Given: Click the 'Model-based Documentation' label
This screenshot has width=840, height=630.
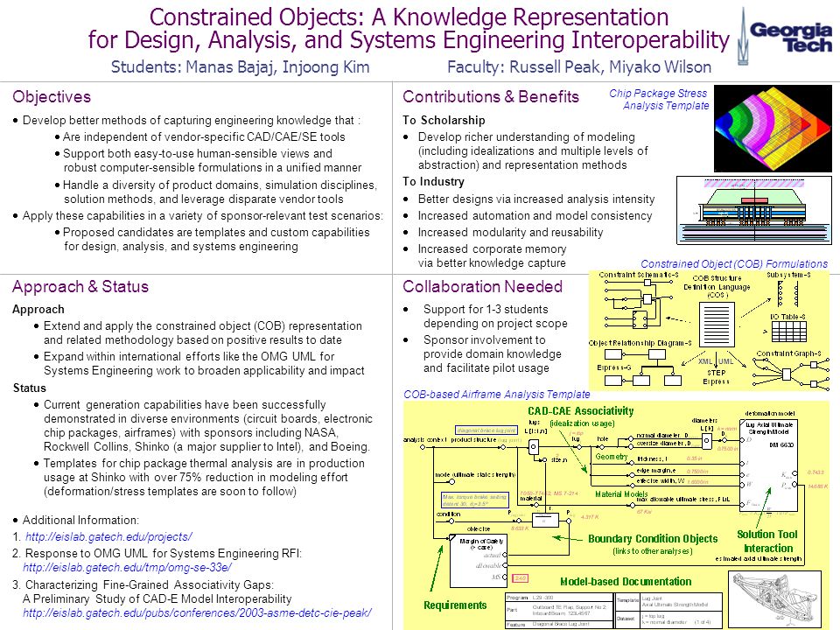Looking at the screenshot, I should coord(626,581).
